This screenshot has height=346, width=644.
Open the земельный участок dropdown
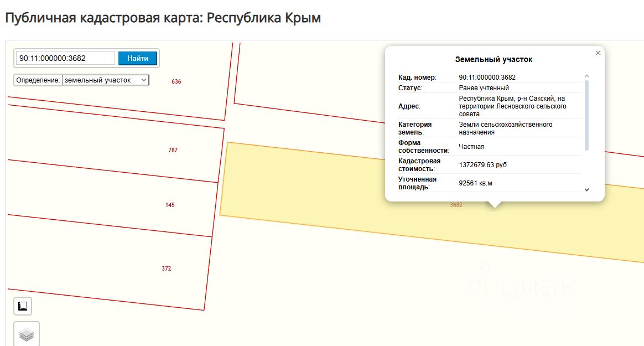coord(106,80)
